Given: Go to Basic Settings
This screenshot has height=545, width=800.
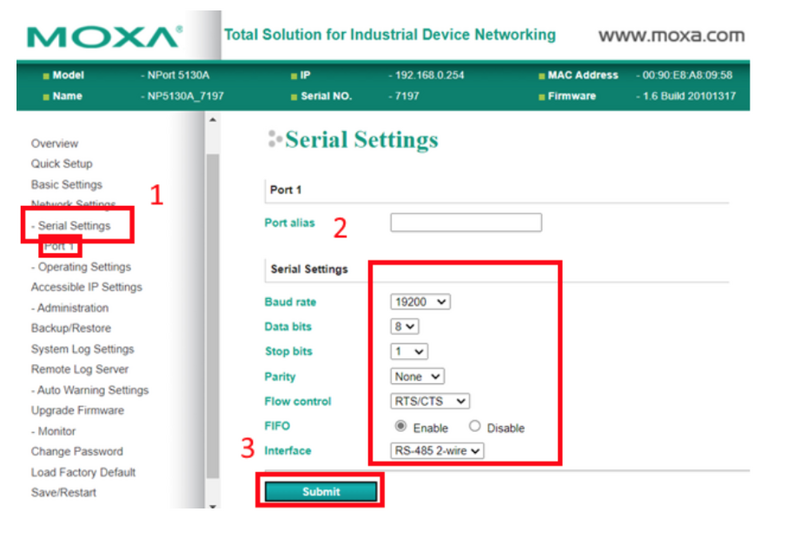Looking at the screenshot, I should pyautogui.click(x=66, y=184).
